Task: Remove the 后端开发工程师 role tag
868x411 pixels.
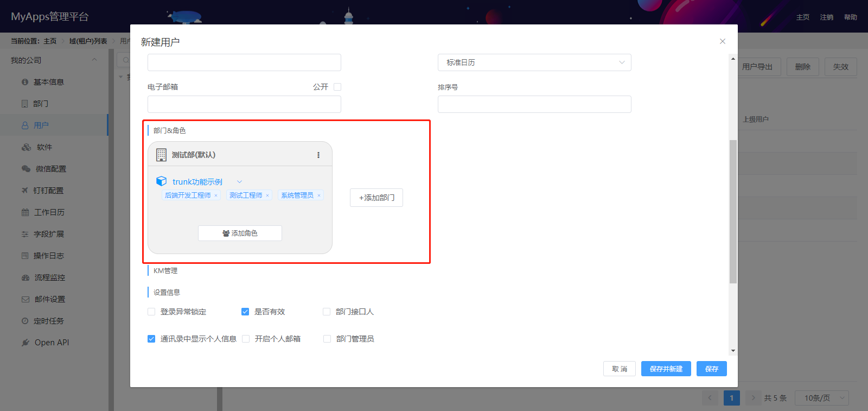Action: [x=216, y=195]
